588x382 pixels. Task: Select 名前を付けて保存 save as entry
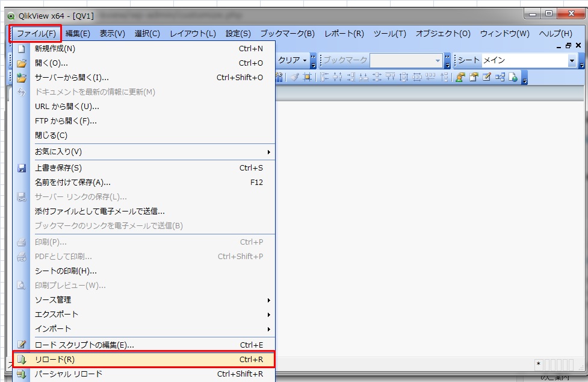73,183
